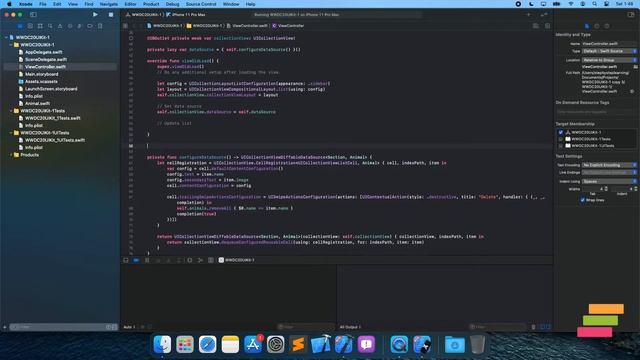Hide the debug area toggle icon
Viewport: 640px width, 360px height.
(126, 260)
